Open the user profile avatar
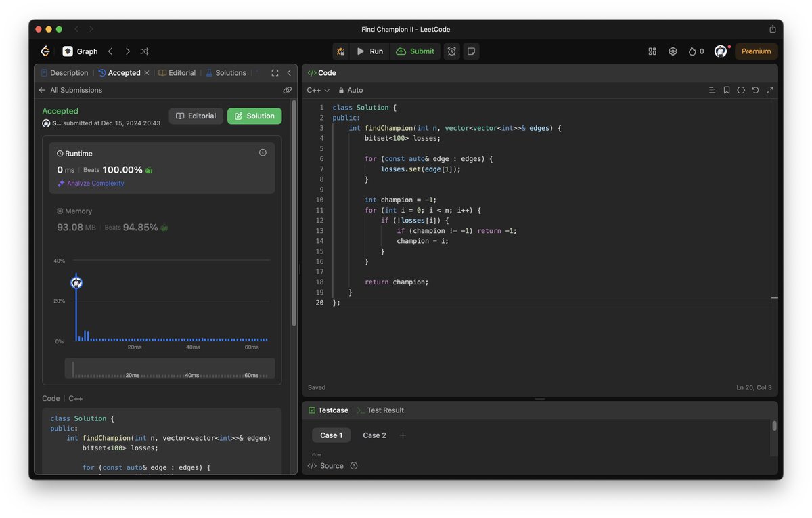The image size is (812, 518). [x=721, y=51]
